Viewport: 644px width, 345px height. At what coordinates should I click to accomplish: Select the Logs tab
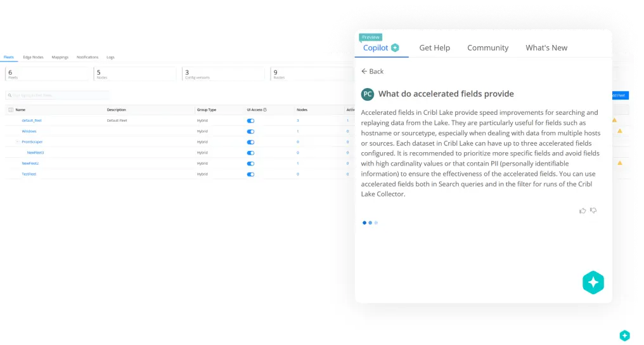click(110, 57)
